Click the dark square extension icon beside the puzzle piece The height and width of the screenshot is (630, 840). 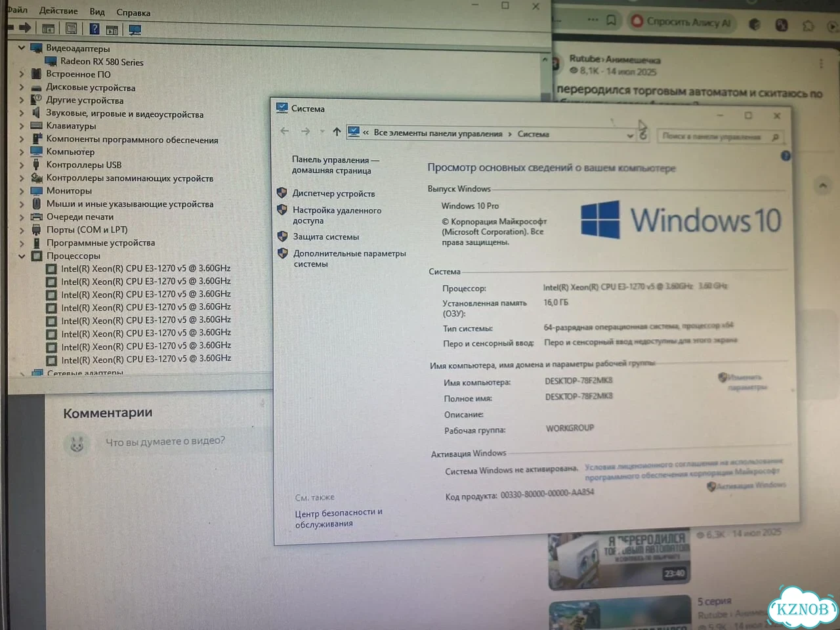(x=782, y=25)
